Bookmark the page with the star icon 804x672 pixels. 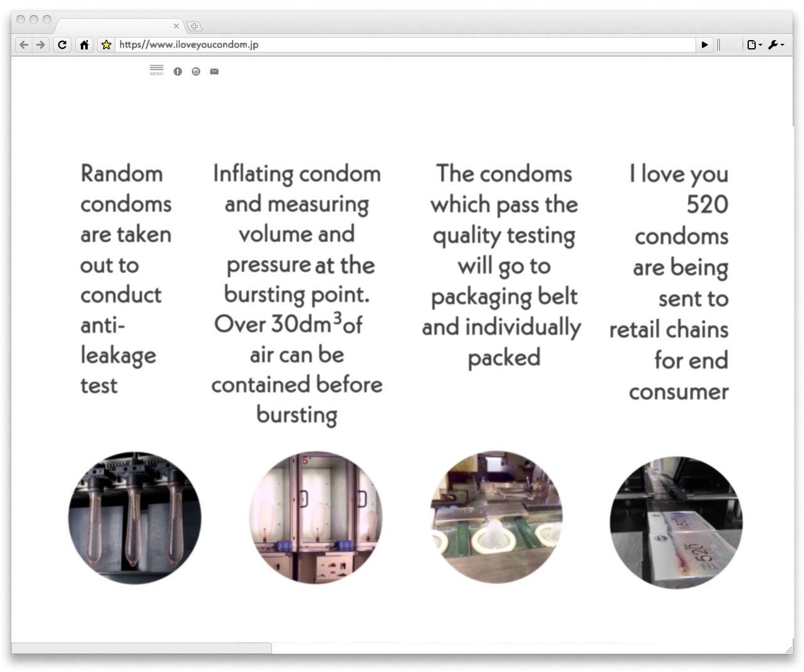click(x=106, y=44)
